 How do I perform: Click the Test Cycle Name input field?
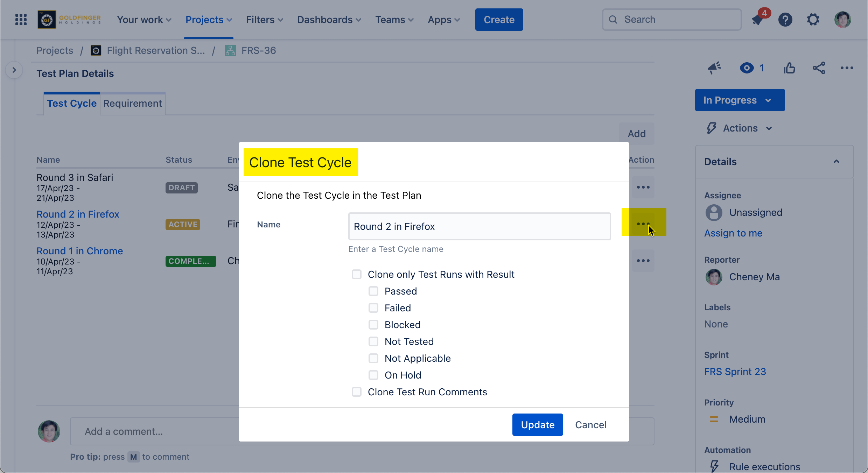(479, 226)
